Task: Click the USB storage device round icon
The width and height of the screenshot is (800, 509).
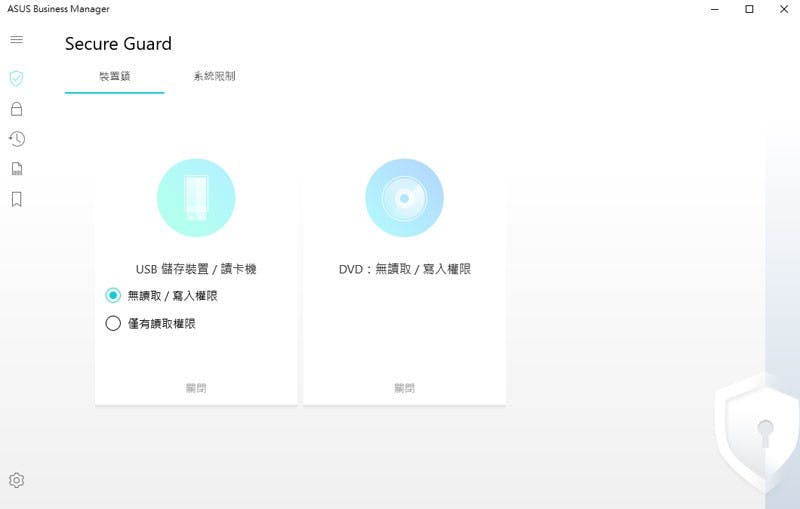Action: point(196,198)
